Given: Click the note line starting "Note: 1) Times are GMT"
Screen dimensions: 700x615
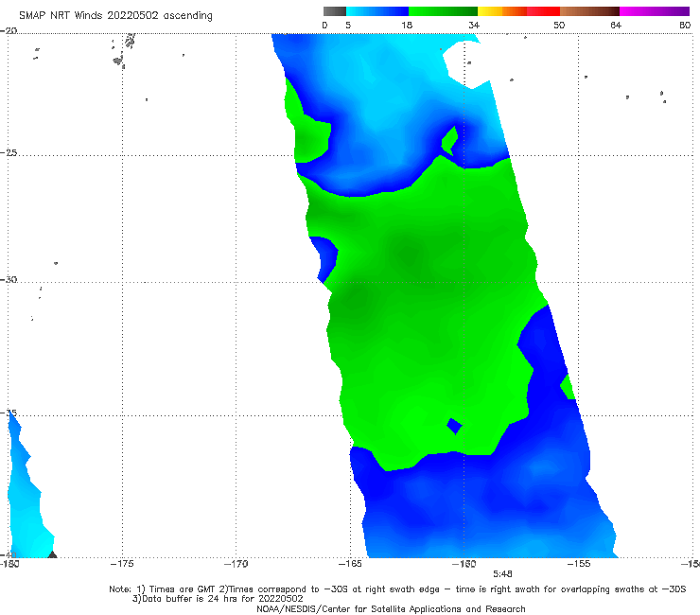Looking at the screenshot, I should 397,589.
